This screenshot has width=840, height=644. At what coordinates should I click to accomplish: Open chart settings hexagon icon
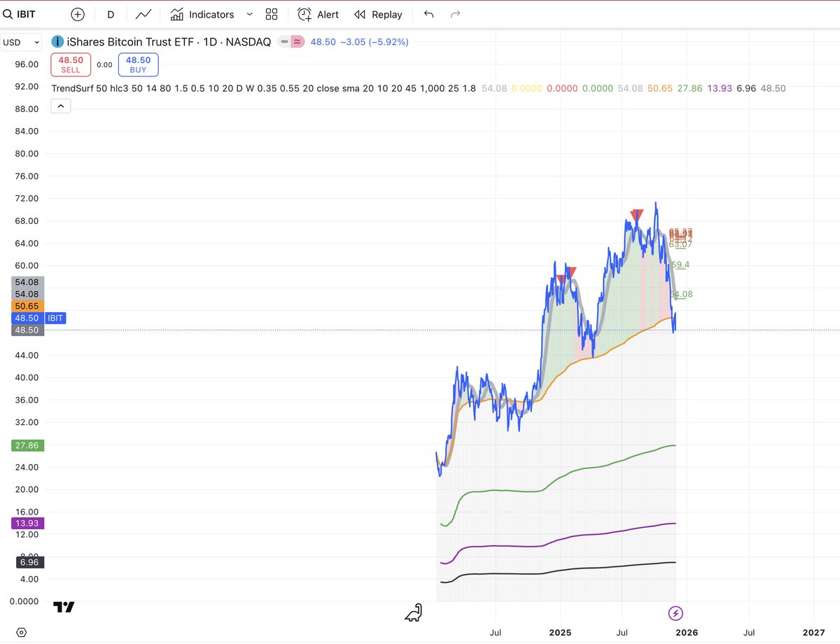22,632
